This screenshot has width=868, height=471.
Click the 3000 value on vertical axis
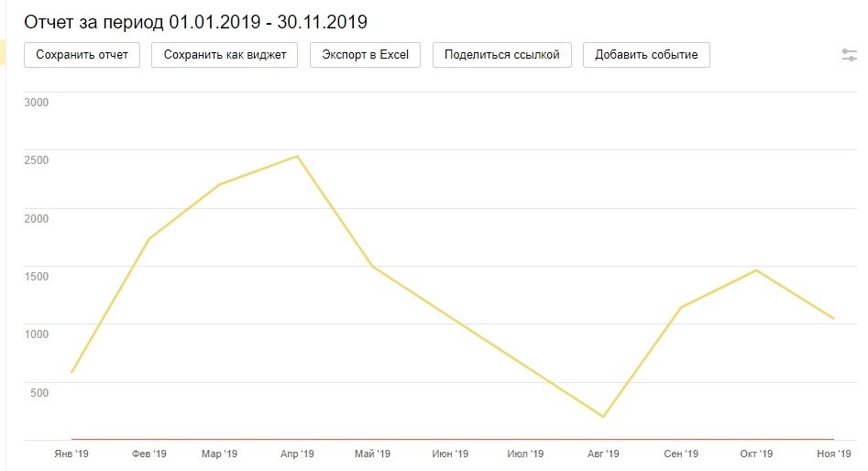click(36, 102)
